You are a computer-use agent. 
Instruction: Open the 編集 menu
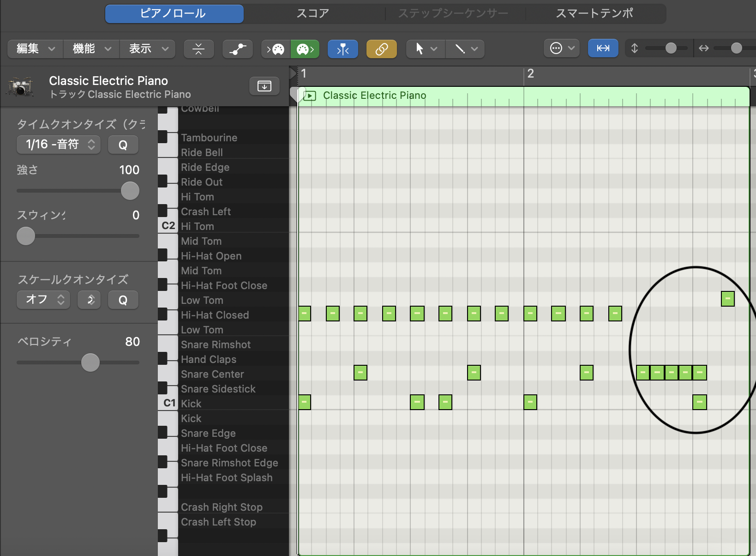(35, 48)
